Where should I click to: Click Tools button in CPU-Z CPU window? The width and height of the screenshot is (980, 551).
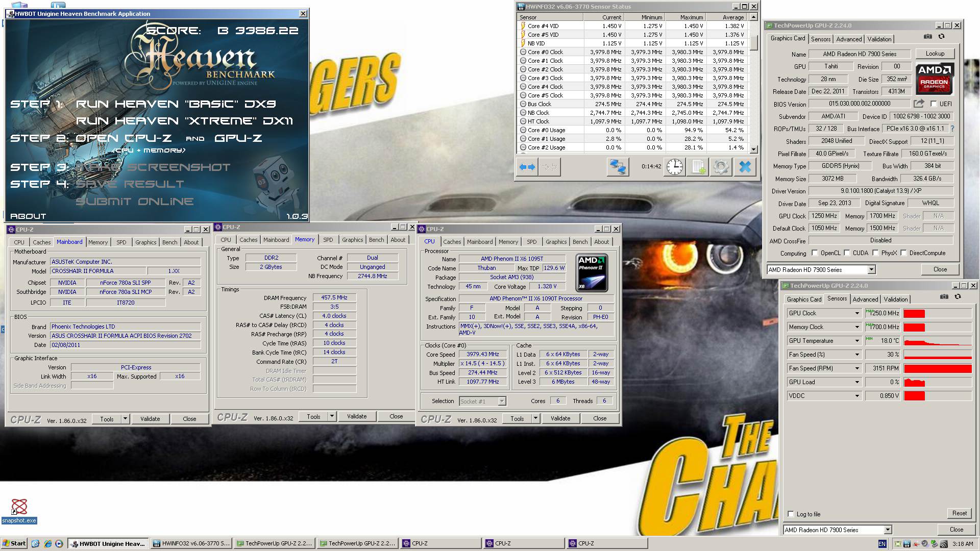[x=517, y=418]
